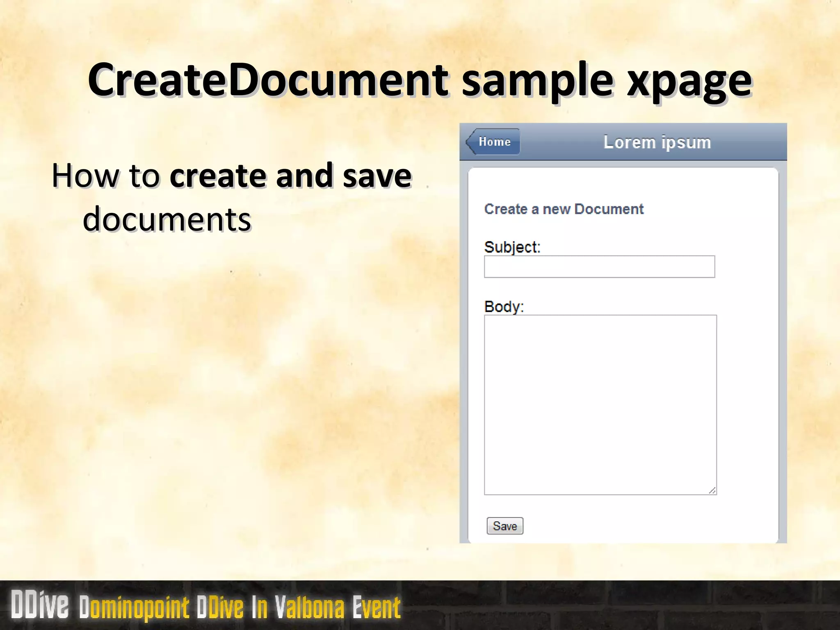The height and width of the screenshot is (630, 840).
Task: Grab the Body textarea resize handle
Action: 712,491
